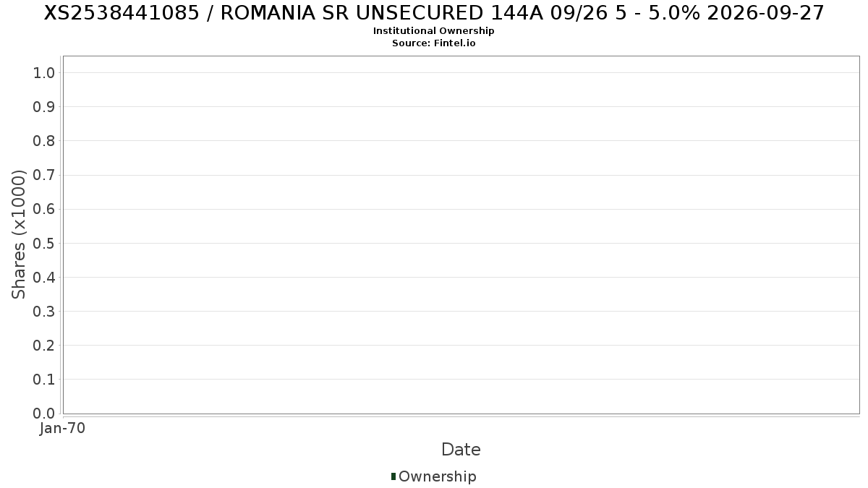Select the 0.9 y-axis tick label
This screenshot has width=868, height=488.
pos(44,106)
